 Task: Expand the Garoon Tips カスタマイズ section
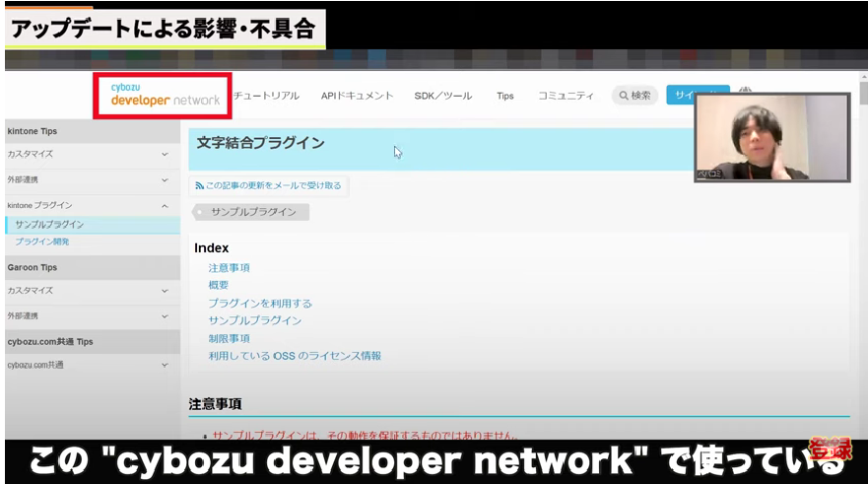165,291
